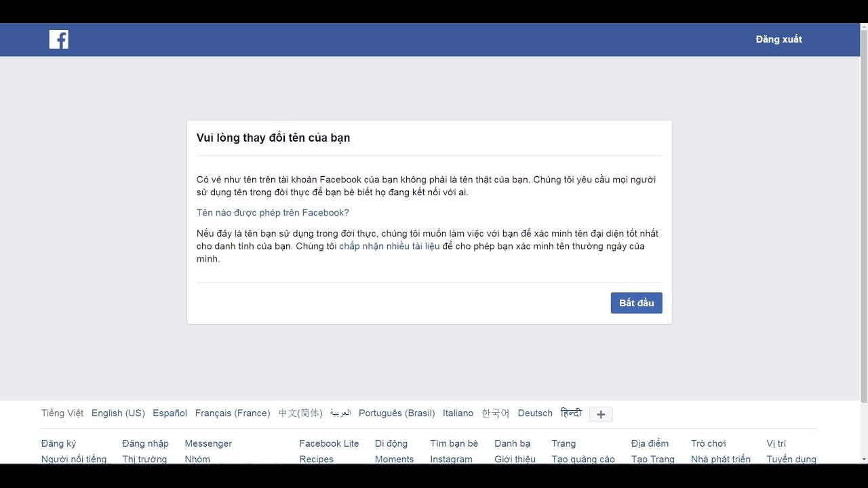This screenshot has width=868, height=488.
Task: Open the Trang footer link
Action: click(x=564, y=443)
